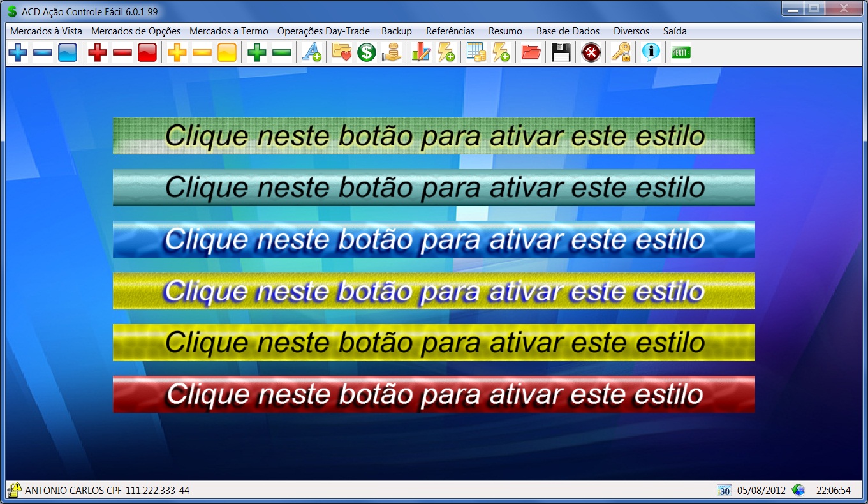868x504 pixels.
Task: Click the red open folder icon
Action: (x=531, y=52)
